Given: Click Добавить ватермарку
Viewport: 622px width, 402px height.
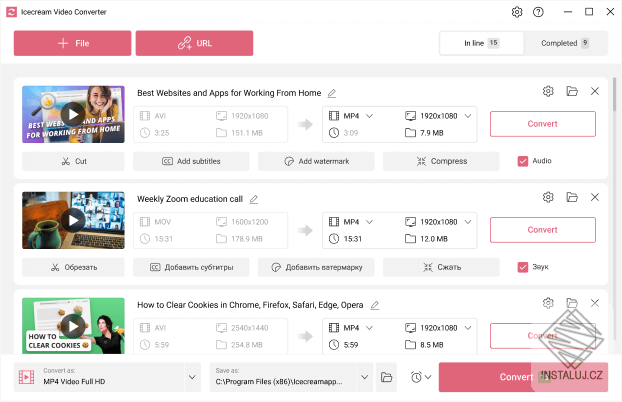Looking at the screenshot, I should click(x=316, y=267).
